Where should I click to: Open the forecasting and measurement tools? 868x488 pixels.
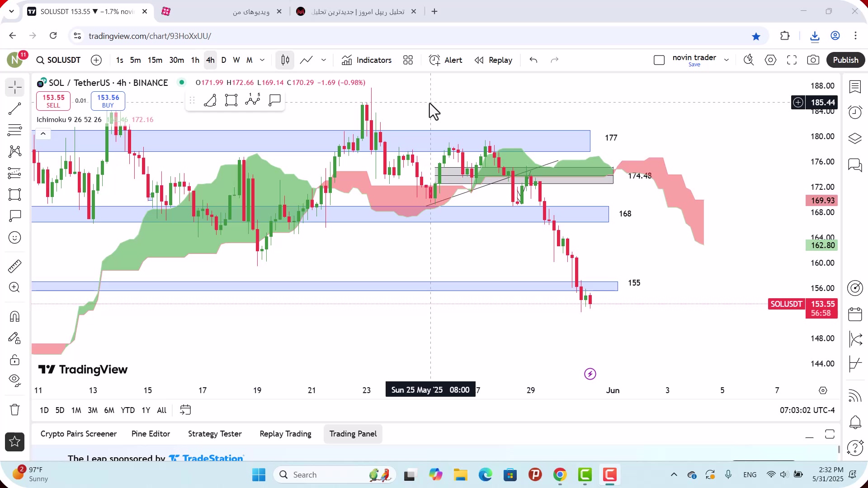(15, 173)
